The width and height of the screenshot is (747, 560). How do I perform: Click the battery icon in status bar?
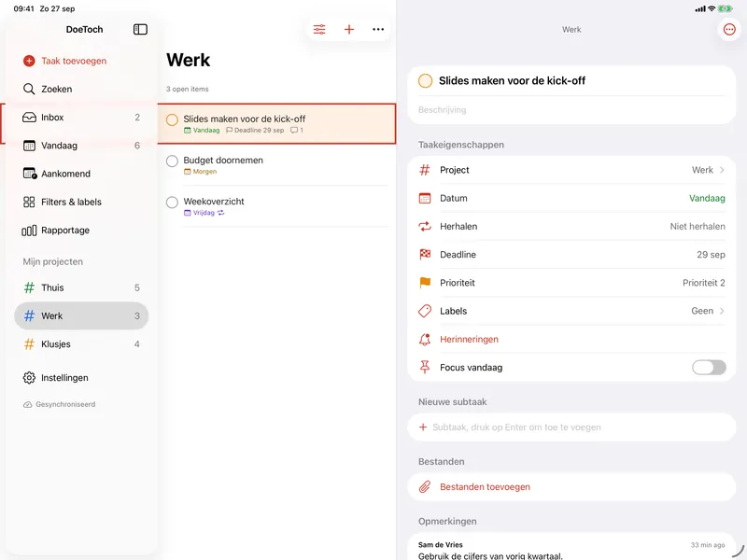(x=725, y=8)
